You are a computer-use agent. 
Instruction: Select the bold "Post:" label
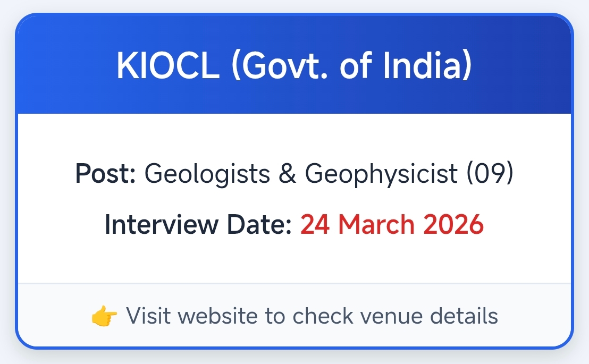[x=106, y=174]
